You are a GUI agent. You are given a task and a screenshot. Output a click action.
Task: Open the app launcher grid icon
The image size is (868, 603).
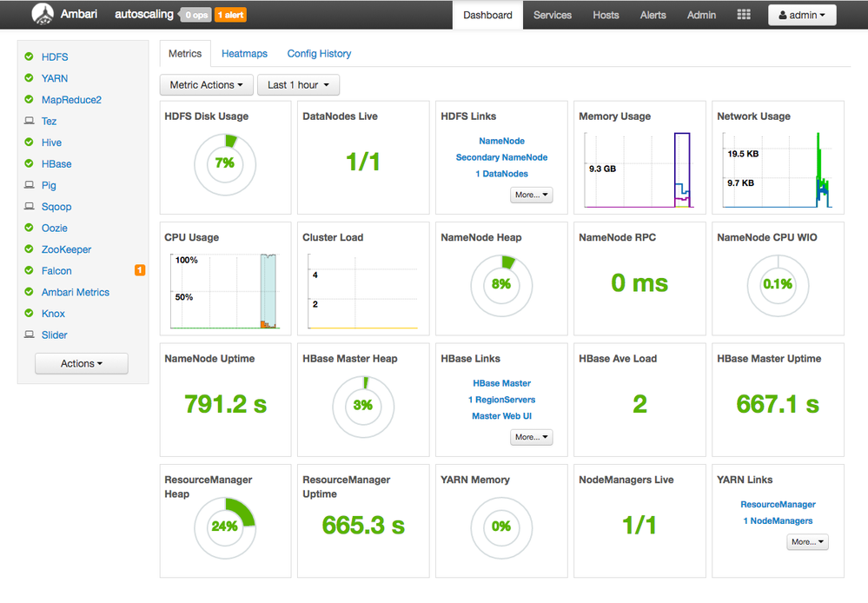coord(743,14)
